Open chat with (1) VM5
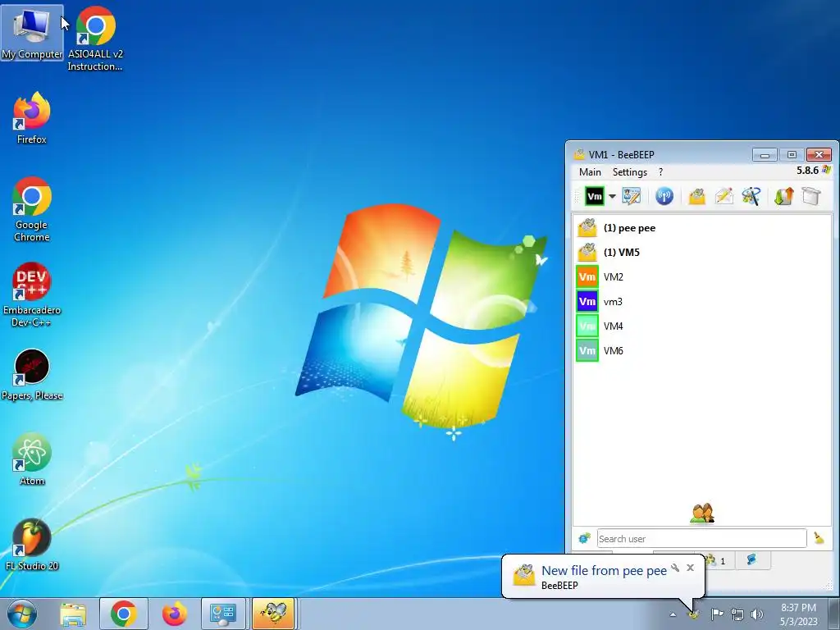 702,253
